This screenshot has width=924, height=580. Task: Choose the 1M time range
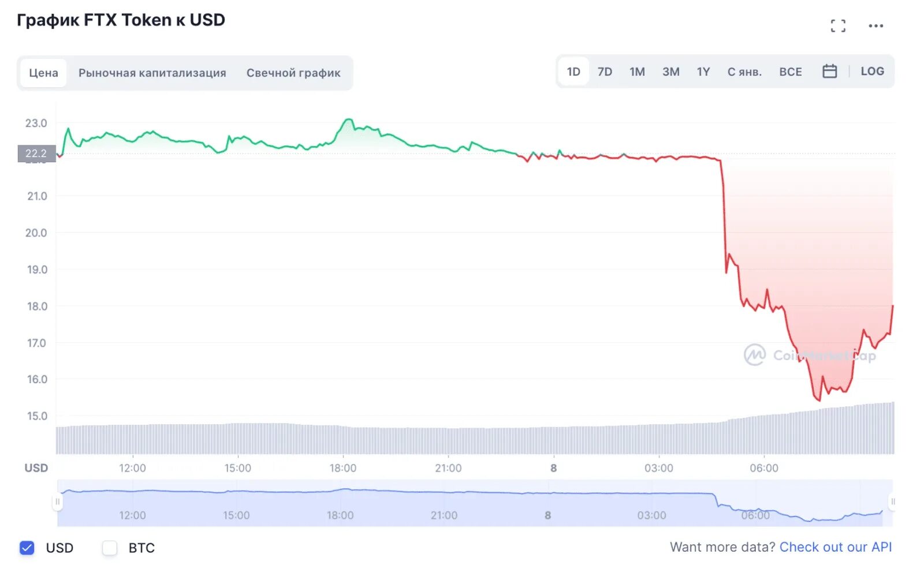click(x=637, y=72)
